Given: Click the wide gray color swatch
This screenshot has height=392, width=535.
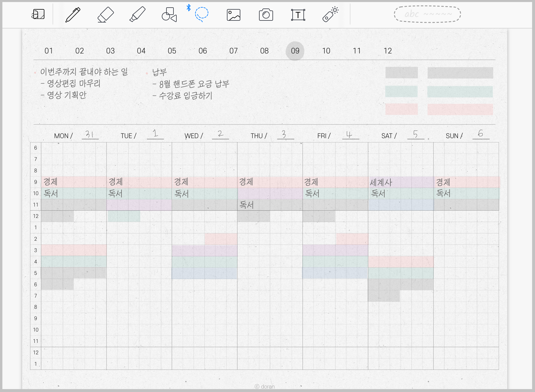Looking at the screenshot, I should [460, 73].
